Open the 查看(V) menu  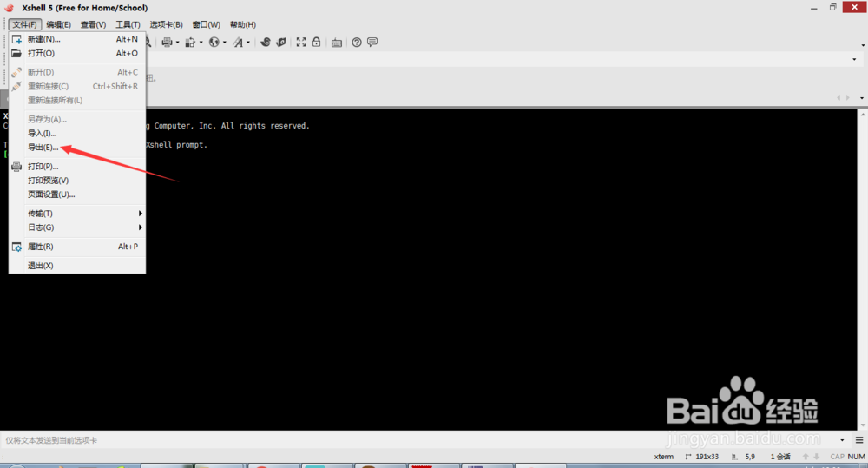[x=93, y=24]
